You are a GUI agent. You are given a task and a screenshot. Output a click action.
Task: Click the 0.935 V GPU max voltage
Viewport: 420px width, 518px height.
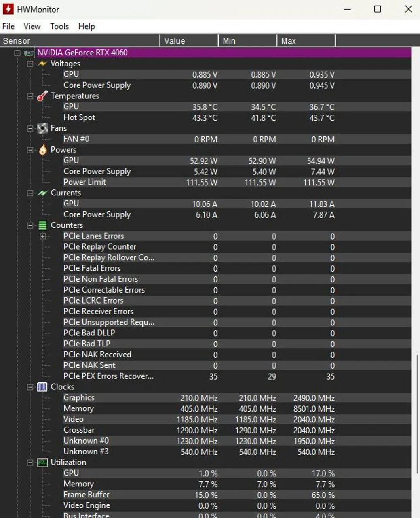(322, 75)
